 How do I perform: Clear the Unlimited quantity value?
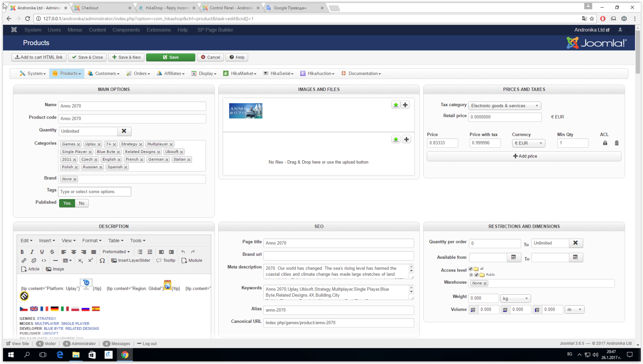coord(124,131)
